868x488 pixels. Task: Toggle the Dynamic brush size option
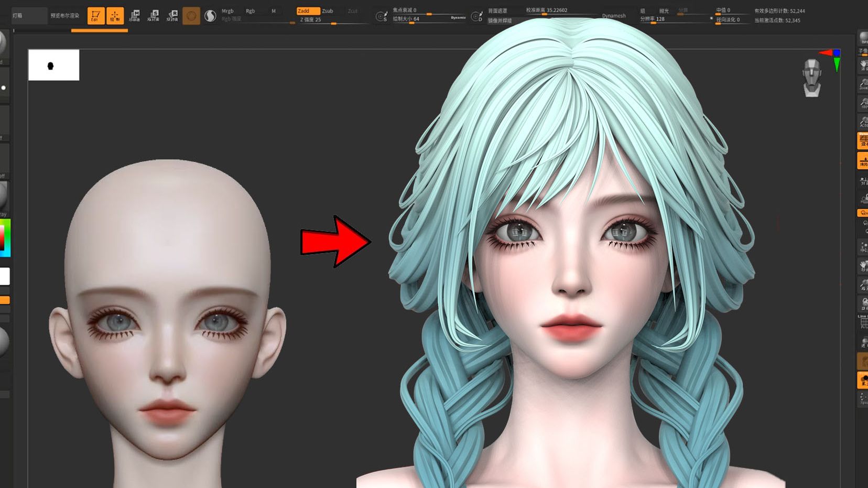pos(458,18)
